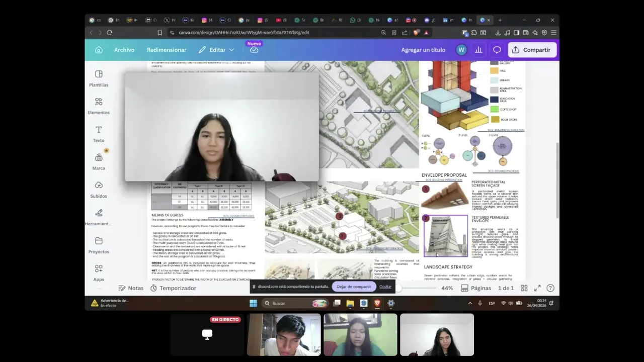Click the cloud save status icon
This screenshot has height=362, width=644.
click(x=254, y=50)
